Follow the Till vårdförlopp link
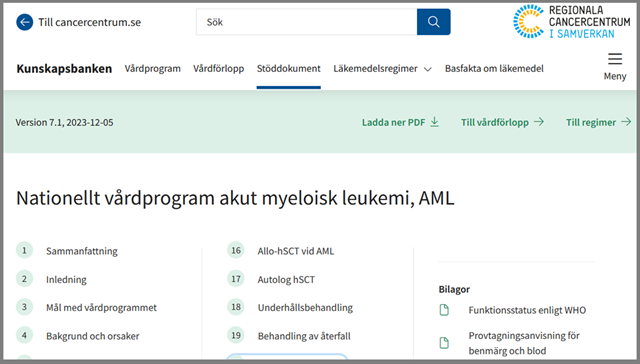 click(x=495, y=122)
